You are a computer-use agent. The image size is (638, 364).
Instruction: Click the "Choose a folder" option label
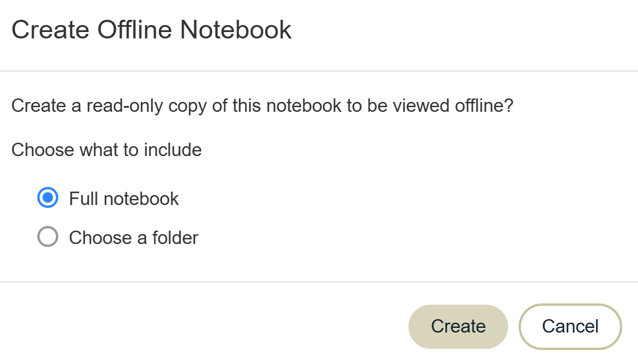click(x=133, y=238)
